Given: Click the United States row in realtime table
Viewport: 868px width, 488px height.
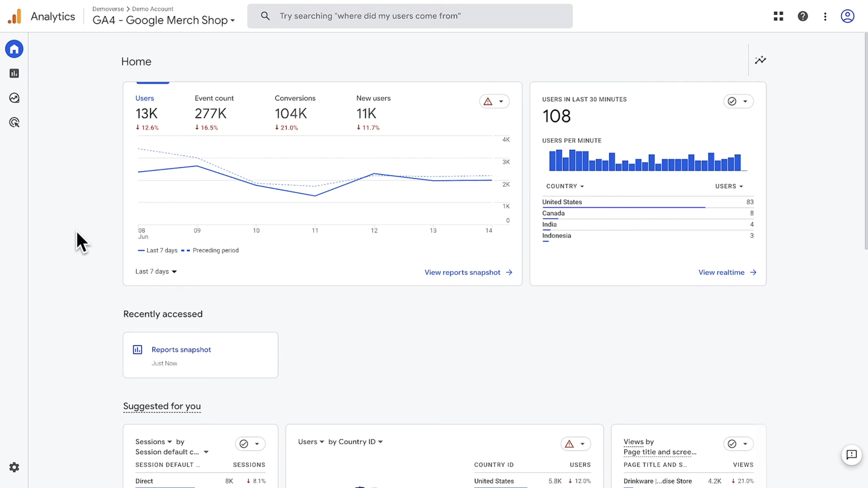Looking at the screenshot, I should [648, 202].
